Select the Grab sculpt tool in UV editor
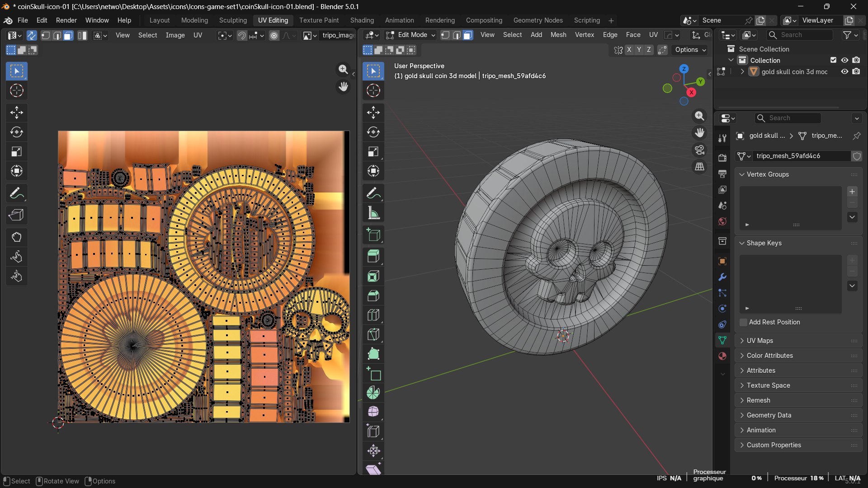This screenshot has height=488, width=868. tap(17, 237)
